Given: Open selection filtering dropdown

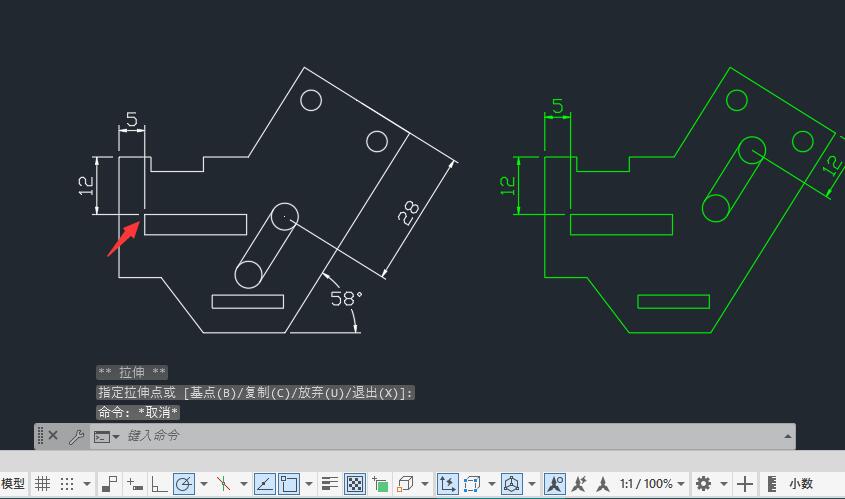Looking at the screenshot, I should click(x=491, y=484).
